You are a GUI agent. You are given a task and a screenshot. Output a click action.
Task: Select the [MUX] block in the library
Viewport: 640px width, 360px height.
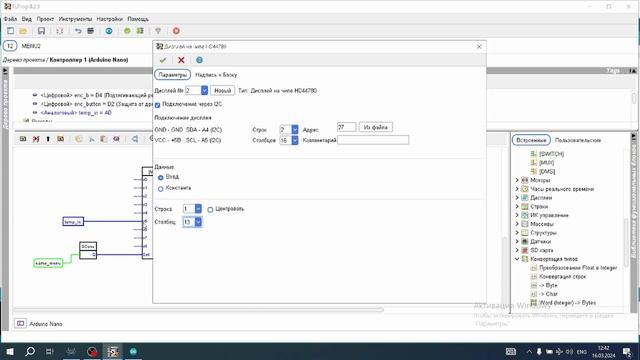546,162
